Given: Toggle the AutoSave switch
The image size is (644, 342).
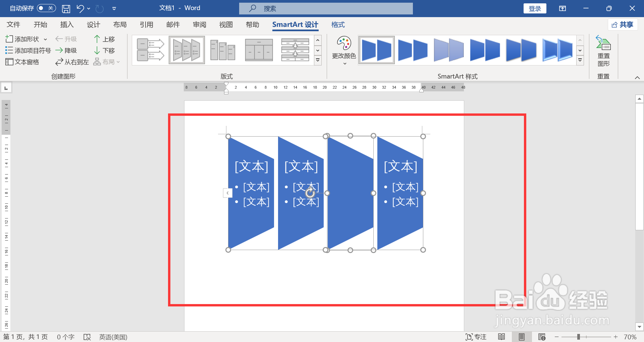Looking at the screenshot, I should coord(46,8).
